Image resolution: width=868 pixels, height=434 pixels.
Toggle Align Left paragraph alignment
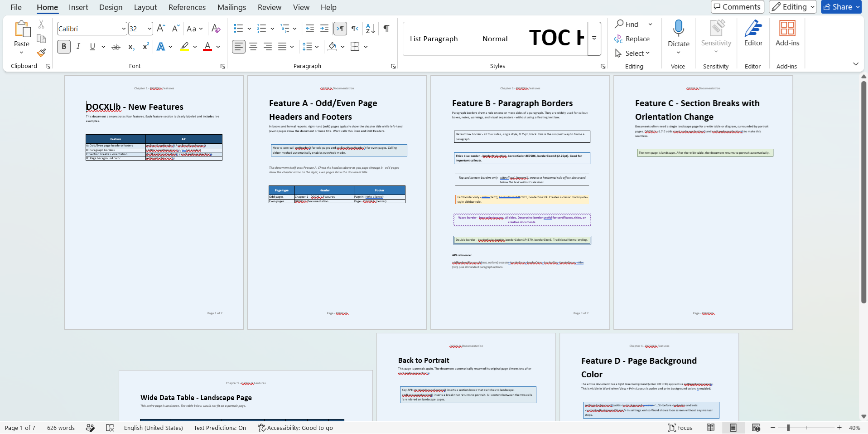tap(239, 47)
